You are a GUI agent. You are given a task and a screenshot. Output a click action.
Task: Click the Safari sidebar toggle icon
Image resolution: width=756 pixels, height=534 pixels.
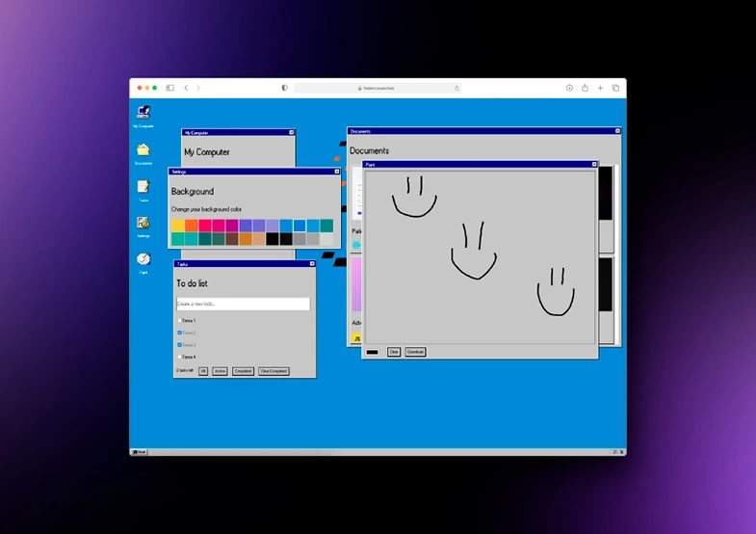pos(169,88)
